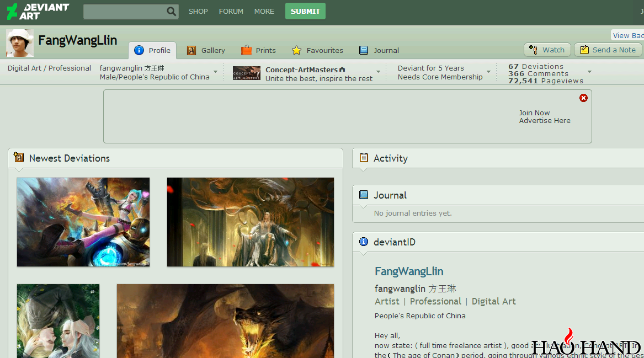This screenshot has height=358, width=644.
Task: Switch to the Journal tab
Action: pyautogui.click(x=379, y=51)
